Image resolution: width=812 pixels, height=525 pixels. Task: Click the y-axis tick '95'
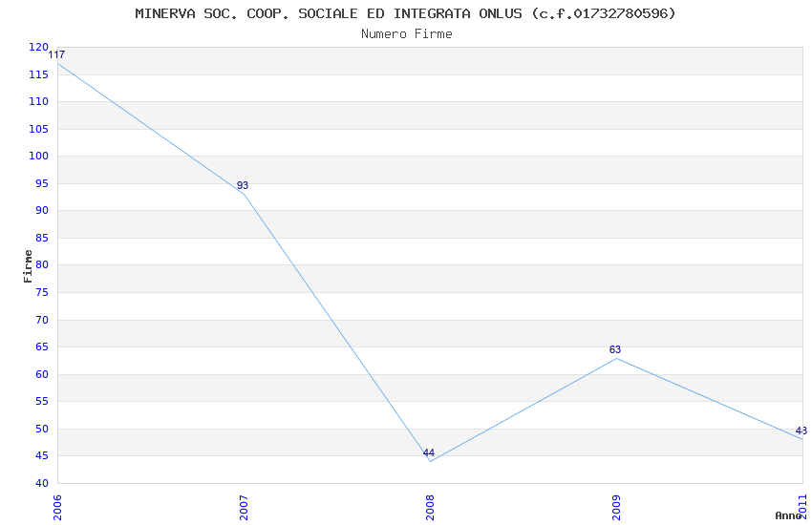(42, 183)
